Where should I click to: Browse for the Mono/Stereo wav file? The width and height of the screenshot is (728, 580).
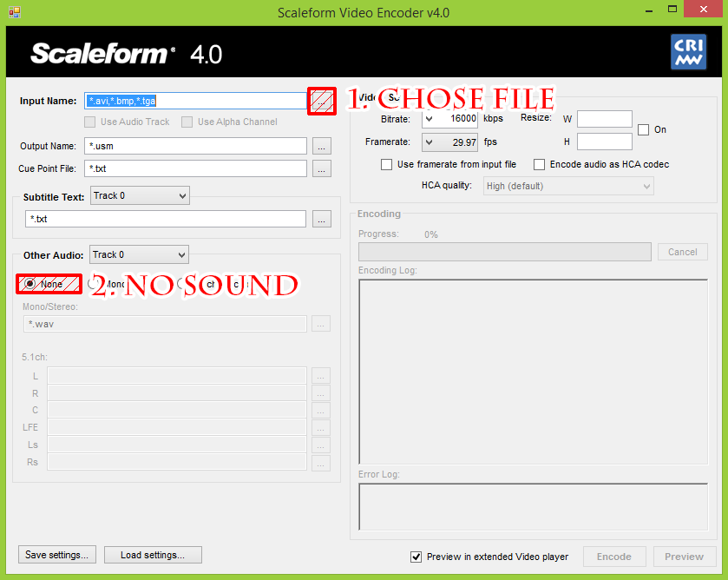(x=321, y=324)
